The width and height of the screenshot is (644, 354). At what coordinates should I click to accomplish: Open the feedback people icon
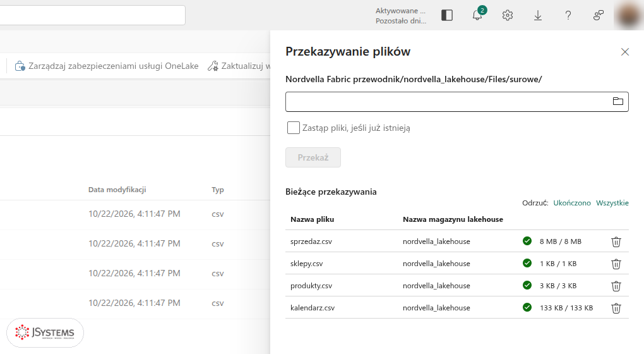coord(599,15)
